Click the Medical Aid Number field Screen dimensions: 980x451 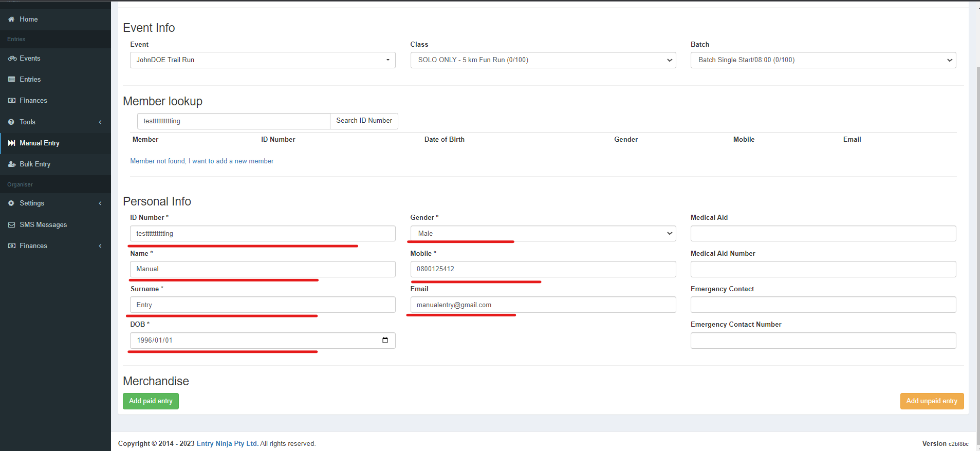click(x=823, y=269)
